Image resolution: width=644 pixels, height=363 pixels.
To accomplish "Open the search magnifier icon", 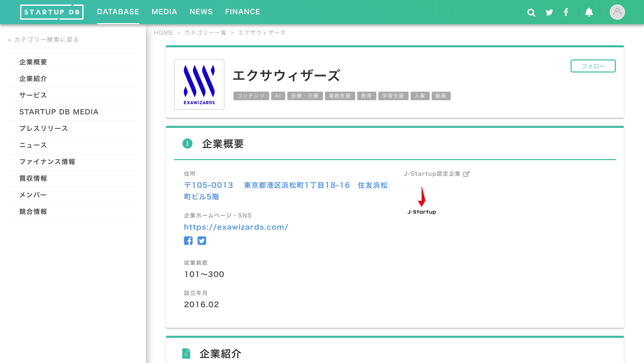I will pos(531,12).
